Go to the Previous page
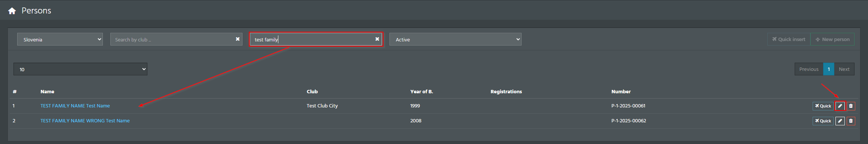The width and height of the screenshot is (868, 144). click(809, 69)
